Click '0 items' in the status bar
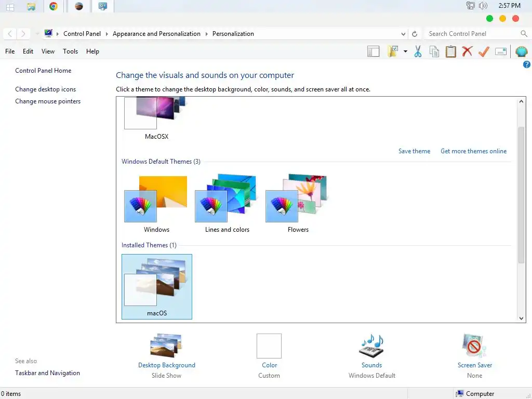 [11, 394]
